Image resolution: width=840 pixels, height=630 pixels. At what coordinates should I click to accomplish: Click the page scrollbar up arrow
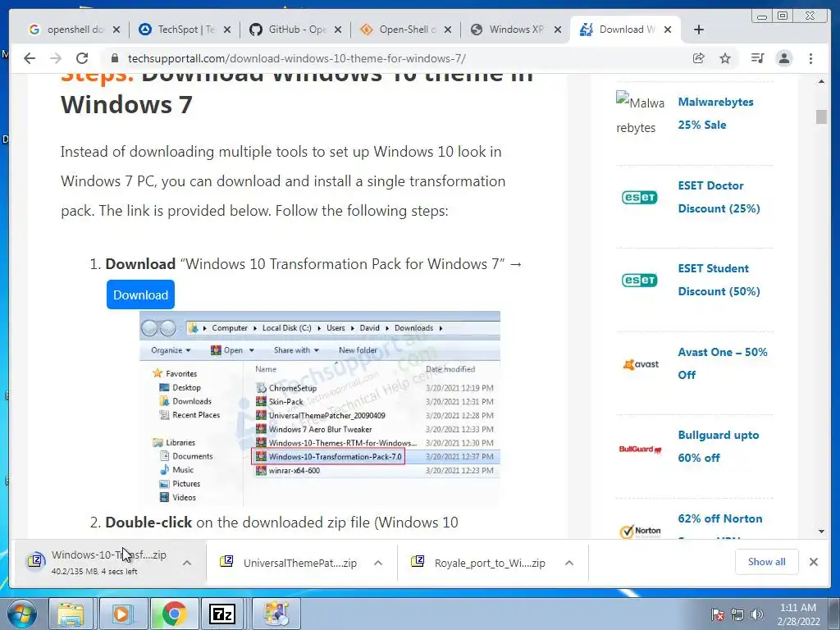821,82
